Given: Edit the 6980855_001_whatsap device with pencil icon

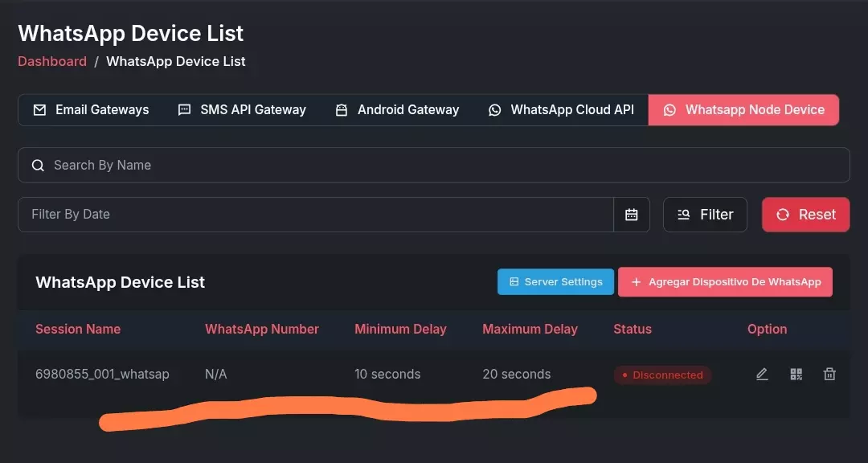Looking at the screenshot, I should tap(762, 375).
